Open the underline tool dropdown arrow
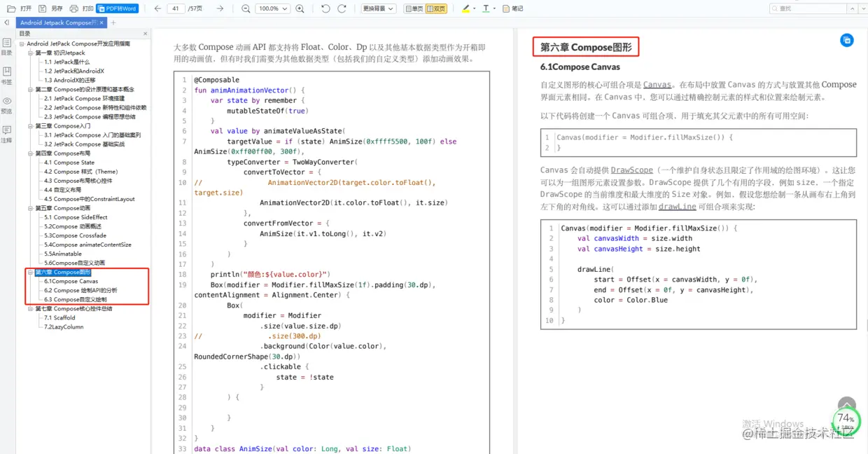The image size is (868, 454). tap(494, 8)
